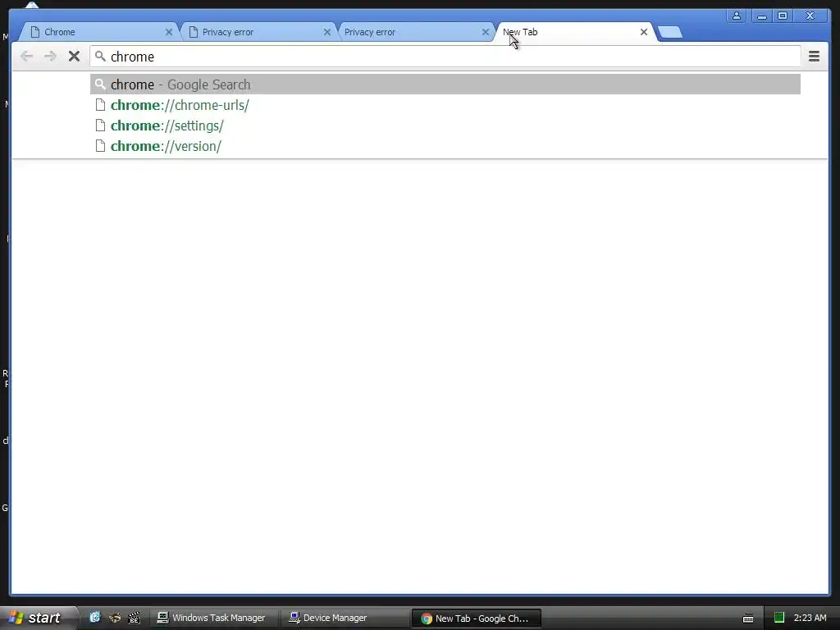Click the page icon beside chrome://settings/
840x630 pixels.
coord(100,126)
